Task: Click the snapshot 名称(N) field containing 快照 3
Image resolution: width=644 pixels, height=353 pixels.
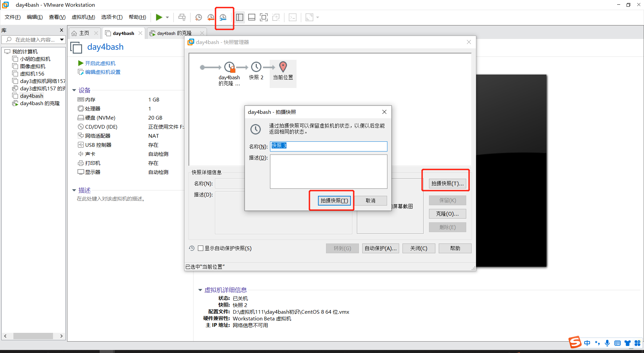Action: click(x=329, y=146)
